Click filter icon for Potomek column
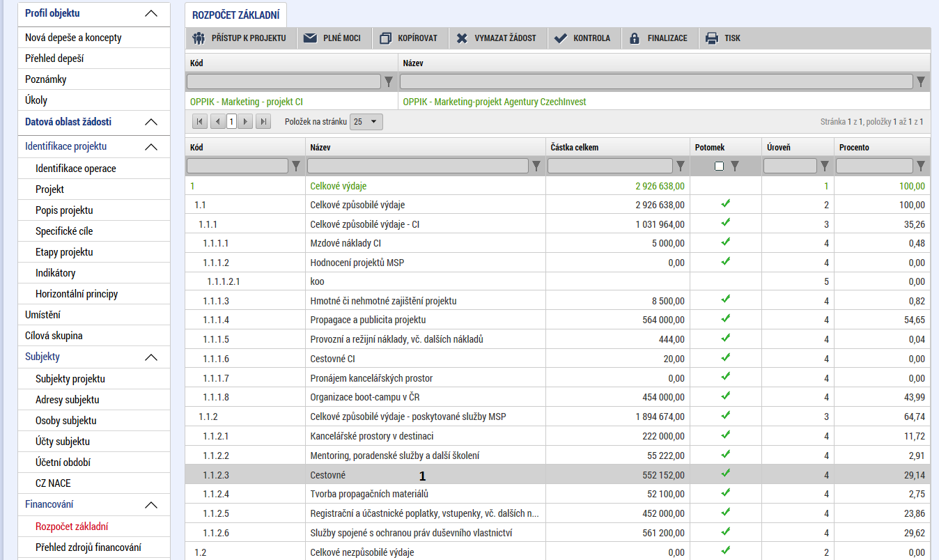The image size is (939, 560). [734, 166]
